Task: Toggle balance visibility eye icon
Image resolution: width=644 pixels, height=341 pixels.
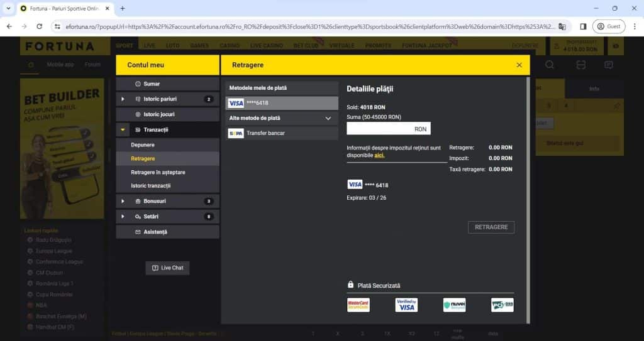Action: coord(616,46)
